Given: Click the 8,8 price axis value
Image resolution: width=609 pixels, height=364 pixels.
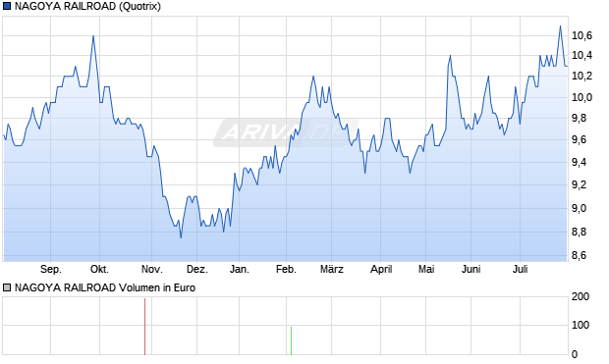Looking at the screenshot, I should tap(580, 233).
